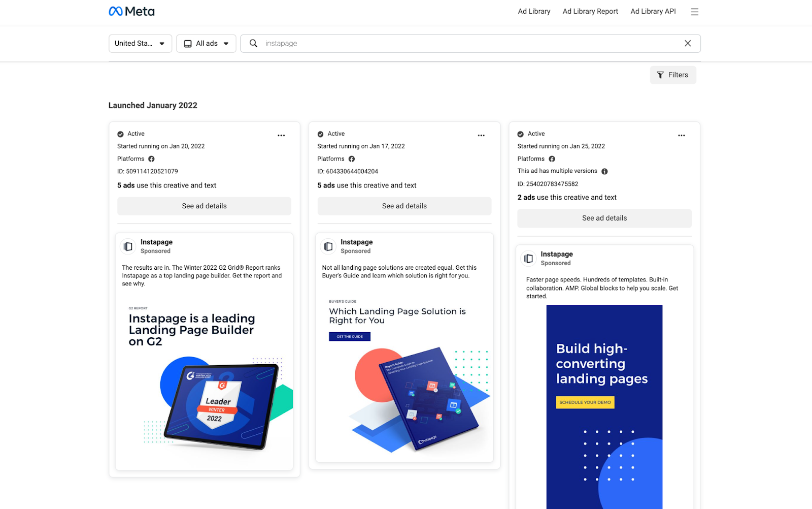Click the instapage search field
This screenshot has width=812, height=509.
click(x=470, y=43)
